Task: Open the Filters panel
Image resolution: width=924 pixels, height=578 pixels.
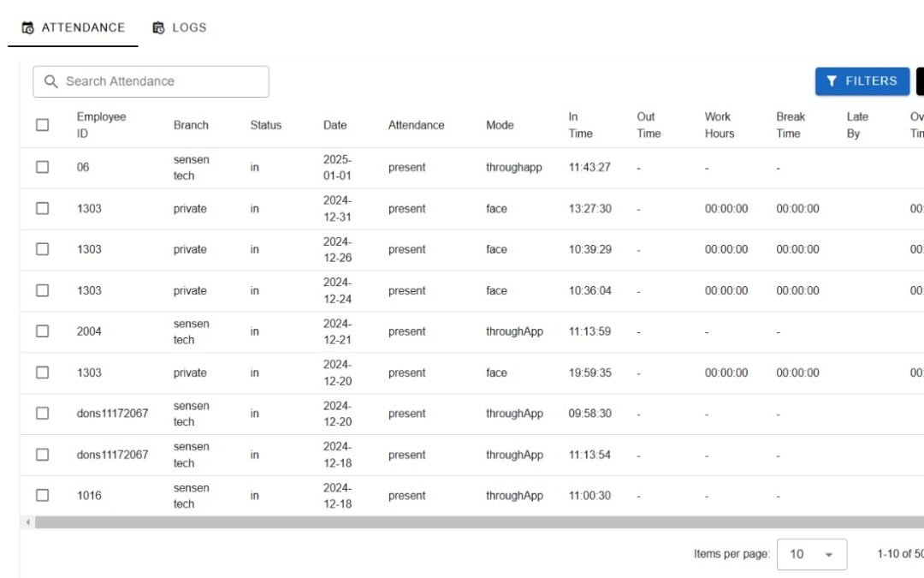Action: point(862,80)
